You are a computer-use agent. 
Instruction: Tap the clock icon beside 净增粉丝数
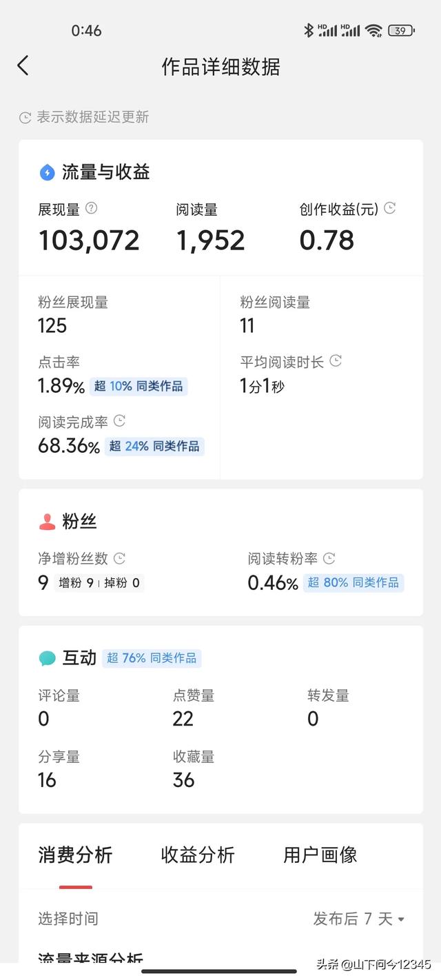click(x=119, y=558)
